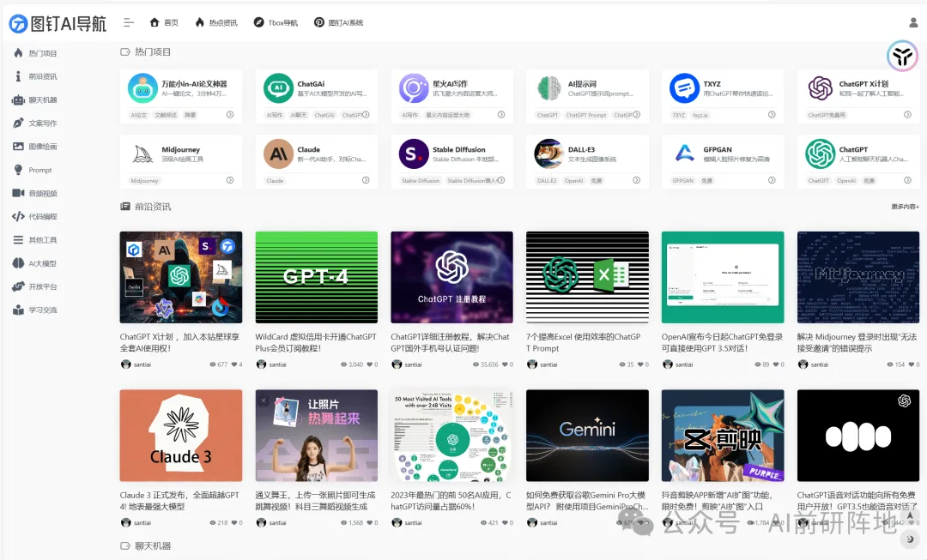927x560 pixels.
Task: Go to 首页 in top navigation
Action: [165, 23]
